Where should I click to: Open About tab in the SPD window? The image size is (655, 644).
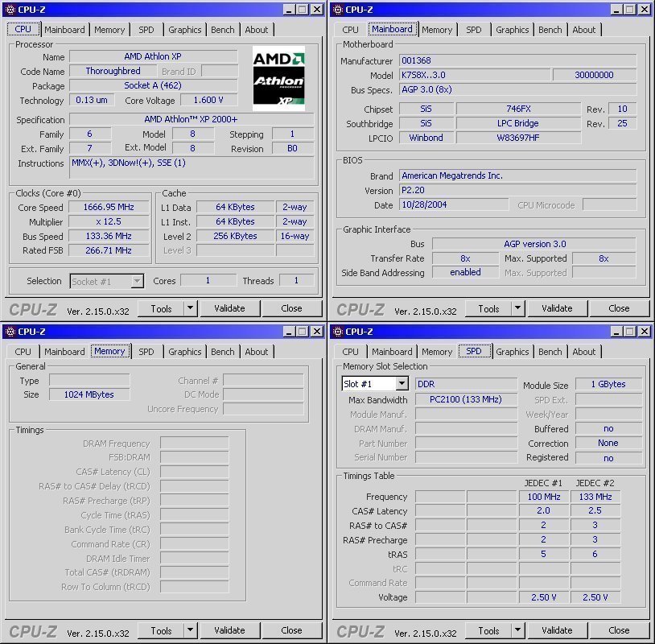click(583, 352)
